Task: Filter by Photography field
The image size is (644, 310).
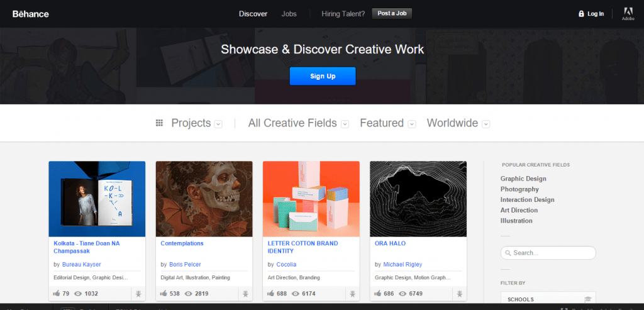Action: 519,189
